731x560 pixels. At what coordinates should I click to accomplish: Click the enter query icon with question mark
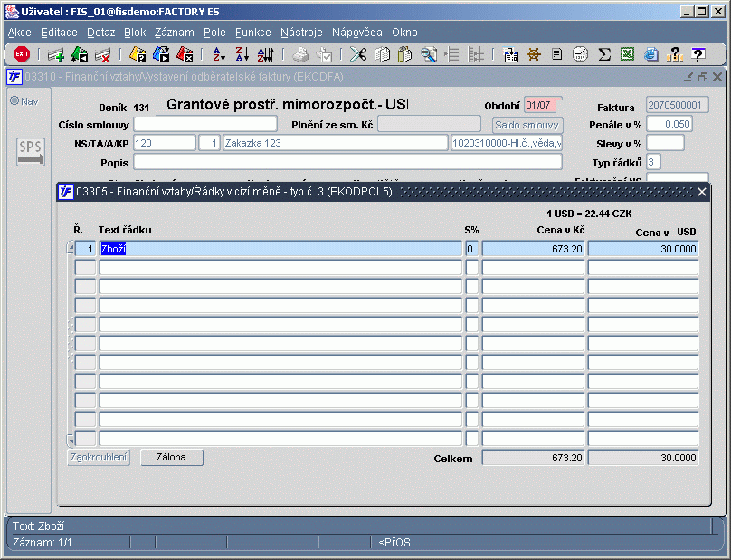[x=138, y=55]
